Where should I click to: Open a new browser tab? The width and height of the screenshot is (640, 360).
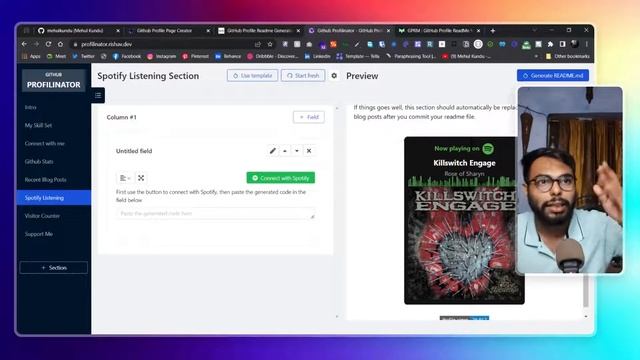pos(493,31)
